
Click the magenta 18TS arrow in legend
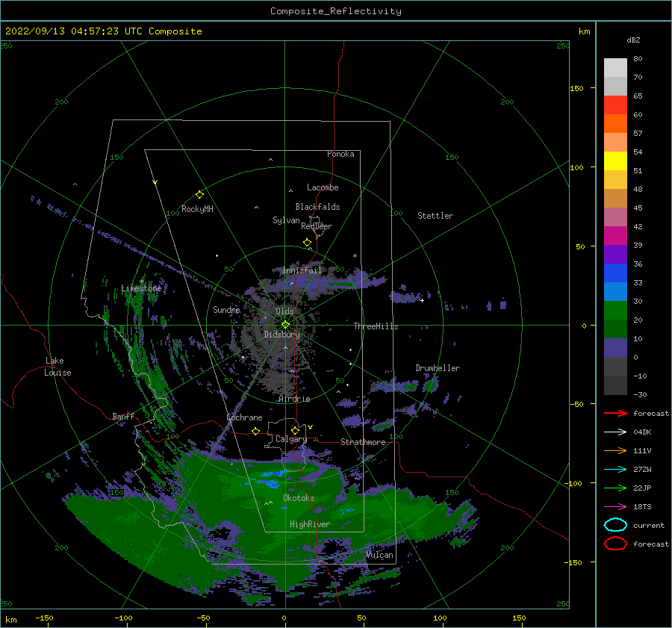[x=615, y=507]
